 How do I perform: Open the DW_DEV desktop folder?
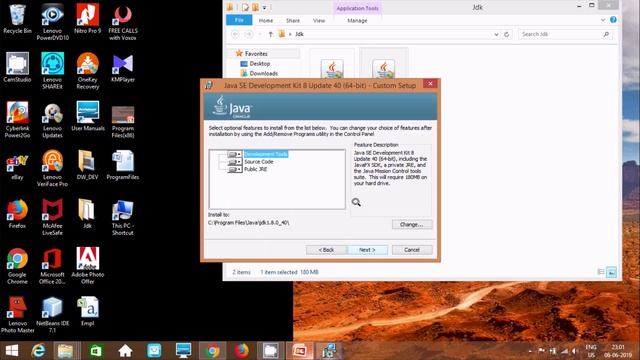click(87, 165)
